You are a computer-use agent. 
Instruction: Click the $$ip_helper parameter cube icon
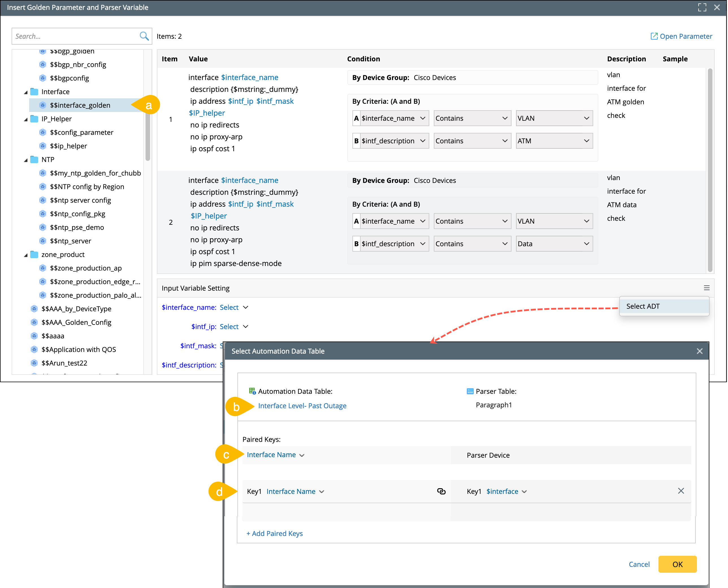pyautogui.click(x=43, y=146)
